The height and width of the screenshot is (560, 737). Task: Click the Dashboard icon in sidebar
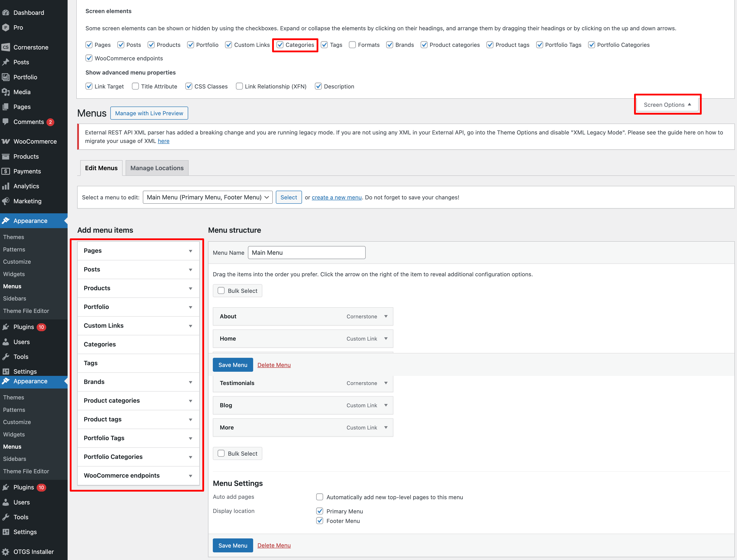[x=6, y=13]
